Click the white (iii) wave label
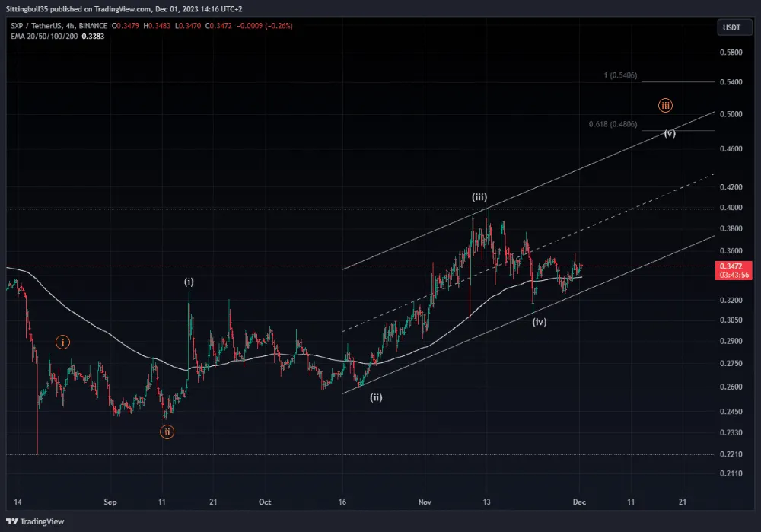Viewport: 761px width, 532px height. click(479, 196)
